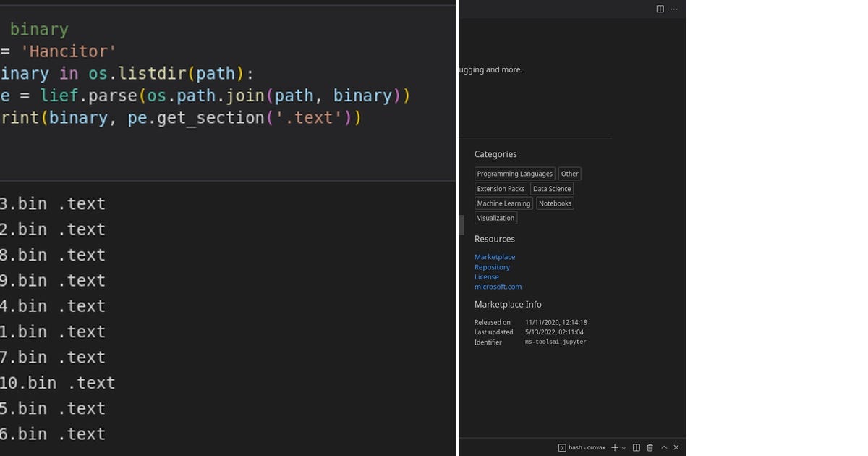Maximize the panel with the chevron icon

point(663,447)
